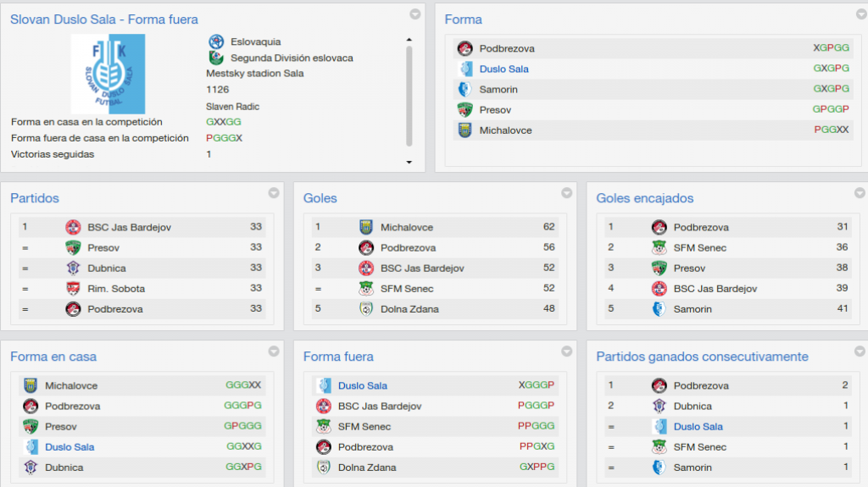Click the Dolna Zdana crest in Goles
The width and height of the screenshot is (868, 487).
(x=366, y=309)
